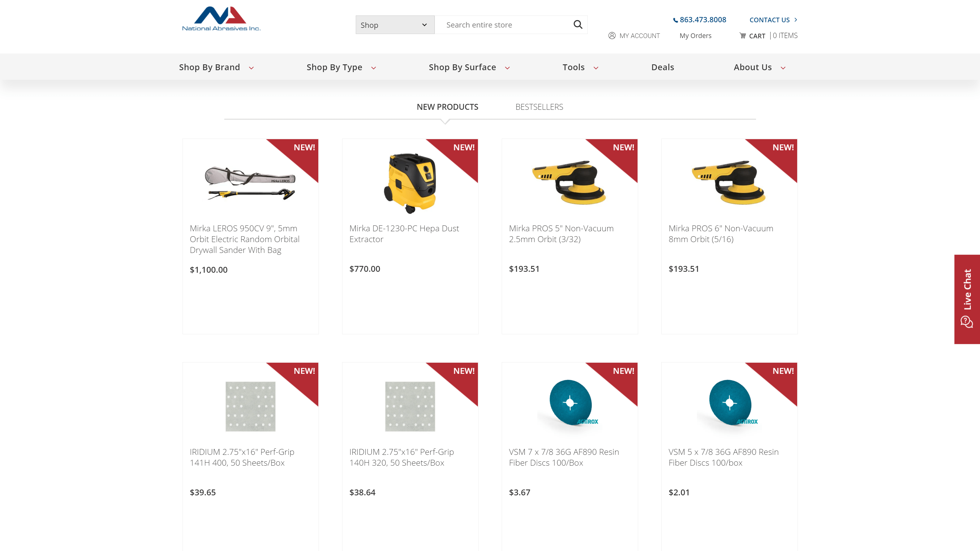Click the $3.67 price
This screenshot has width=980, height=551.
tap(519, 493)
